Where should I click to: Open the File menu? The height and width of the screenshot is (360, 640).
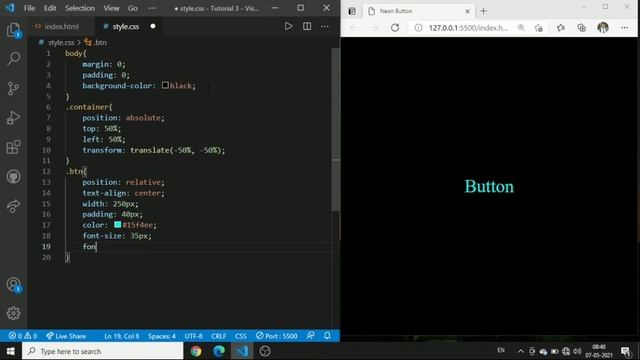[29, 8]
